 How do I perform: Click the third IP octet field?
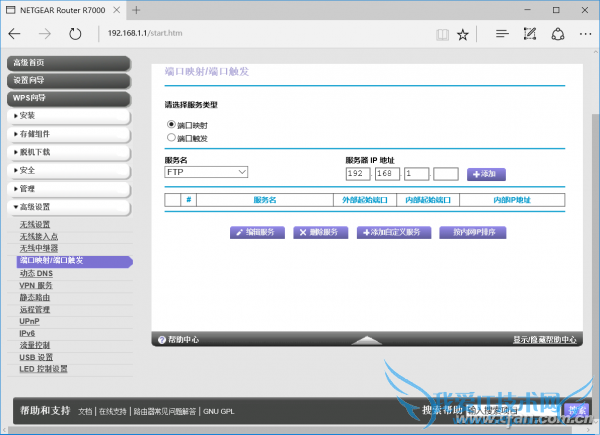click(x=417, y=174)
